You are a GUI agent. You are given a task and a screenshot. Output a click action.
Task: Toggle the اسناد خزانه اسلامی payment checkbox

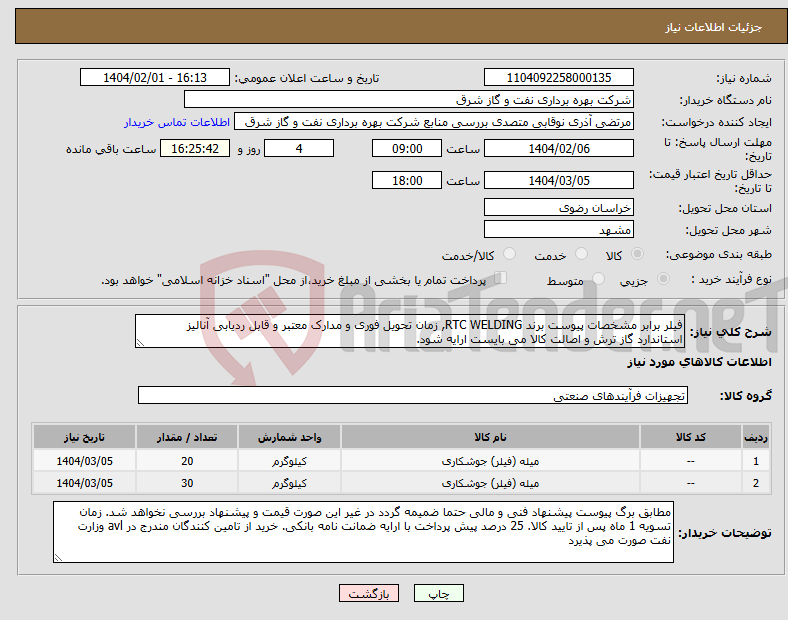(501, 277)
